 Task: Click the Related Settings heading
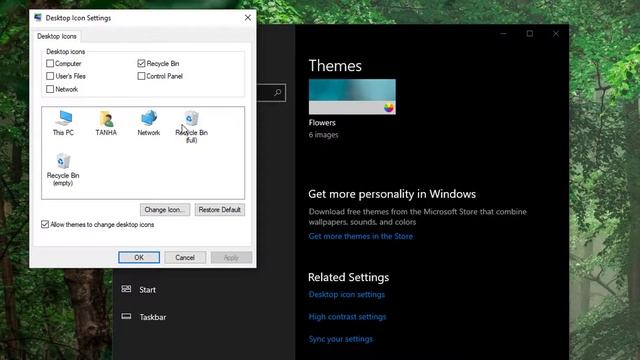348,277
